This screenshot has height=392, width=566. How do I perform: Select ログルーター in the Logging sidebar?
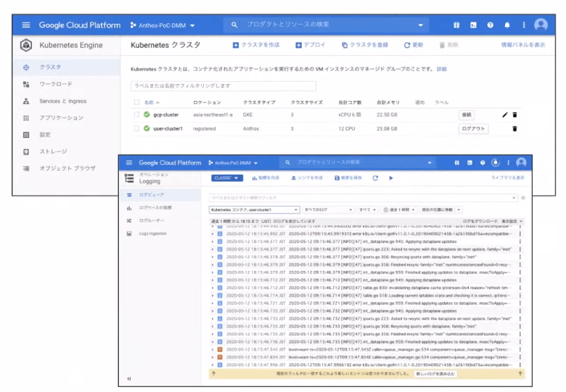point(160,221)
